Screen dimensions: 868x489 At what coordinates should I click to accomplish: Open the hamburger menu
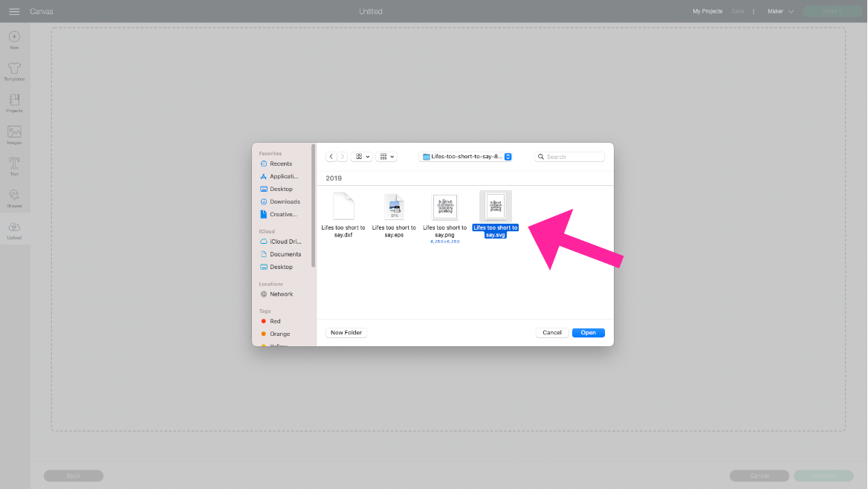coord(13,10)
